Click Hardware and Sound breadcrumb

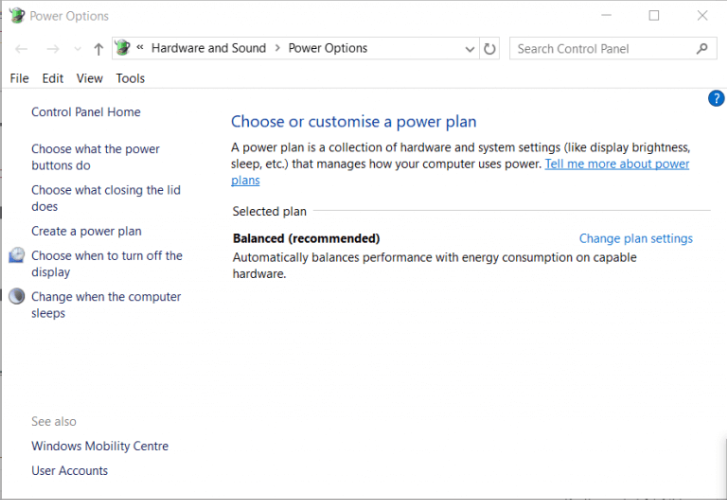coord(209,48)
